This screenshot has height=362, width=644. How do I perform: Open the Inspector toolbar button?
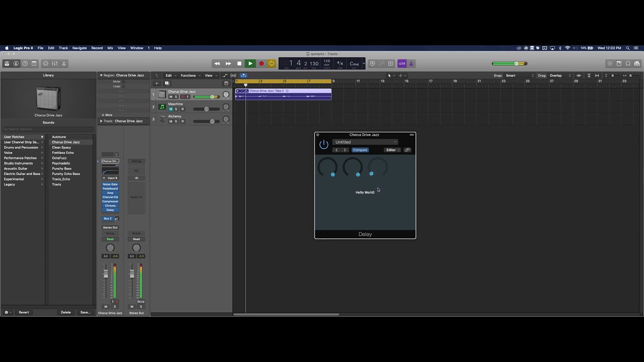point(16,63)
